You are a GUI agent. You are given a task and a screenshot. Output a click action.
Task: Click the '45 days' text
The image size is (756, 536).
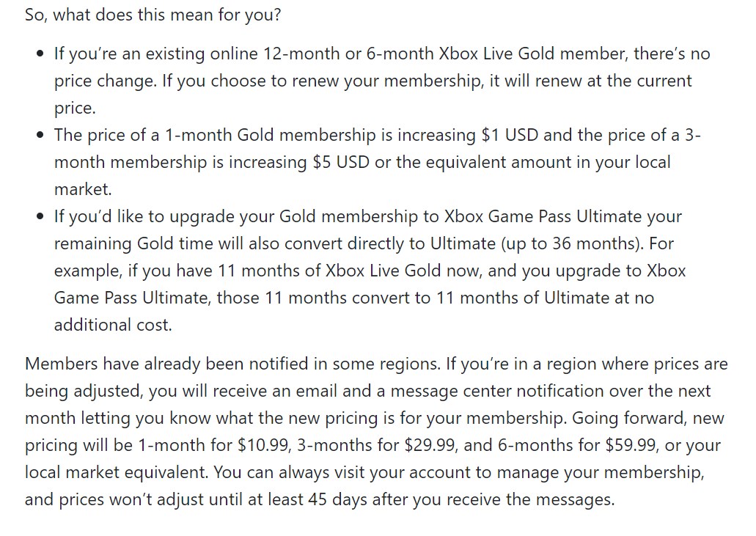[x=337, y=499]
